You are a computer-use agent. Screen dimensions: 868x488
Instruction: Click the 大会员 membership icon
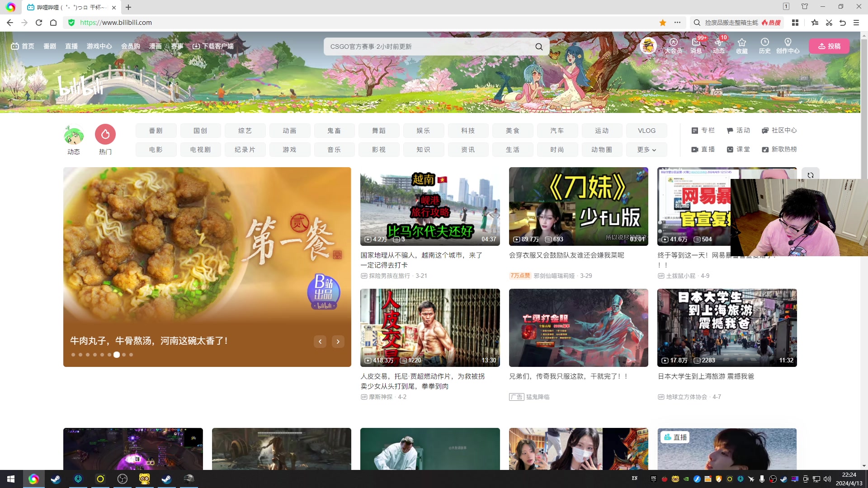[673, 42]
